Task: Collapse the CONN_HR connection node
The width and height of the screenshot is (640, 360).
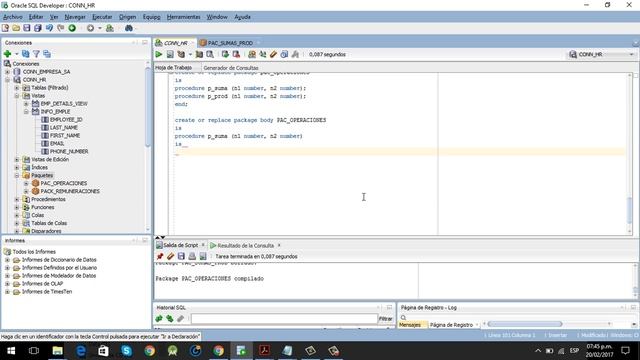Action: [7, 80]
